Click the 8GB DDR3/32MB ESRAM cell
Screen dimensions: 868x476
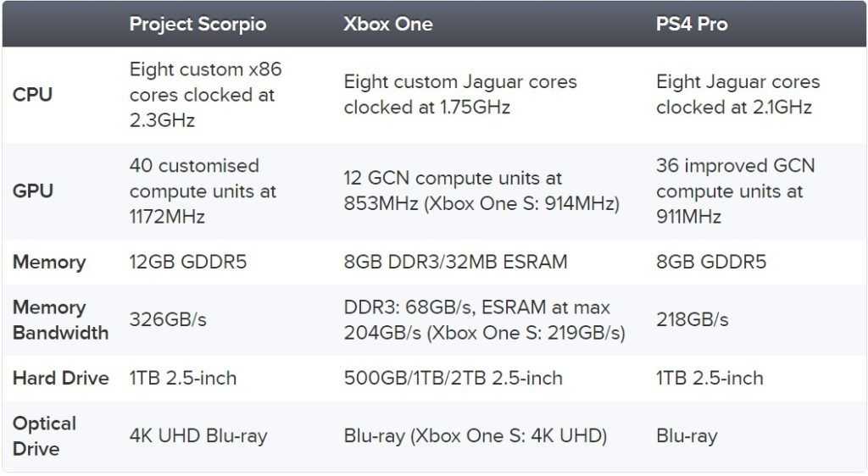(x=455, y=262)
